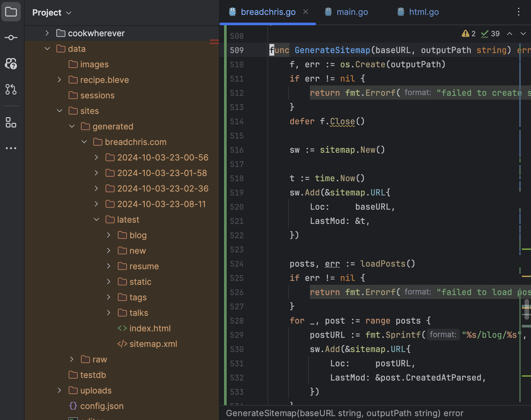Expand the uploads folder

click(60, 391)
